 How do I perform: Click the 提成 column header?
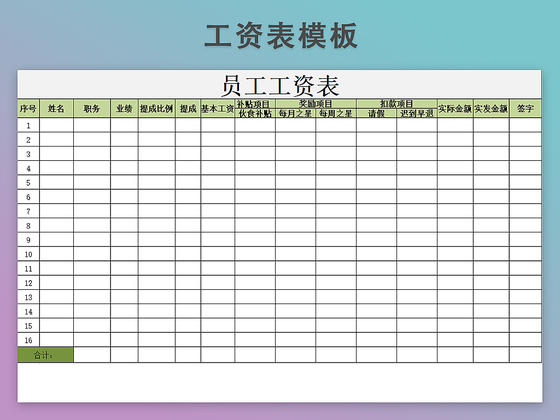(x=188, y=108)
